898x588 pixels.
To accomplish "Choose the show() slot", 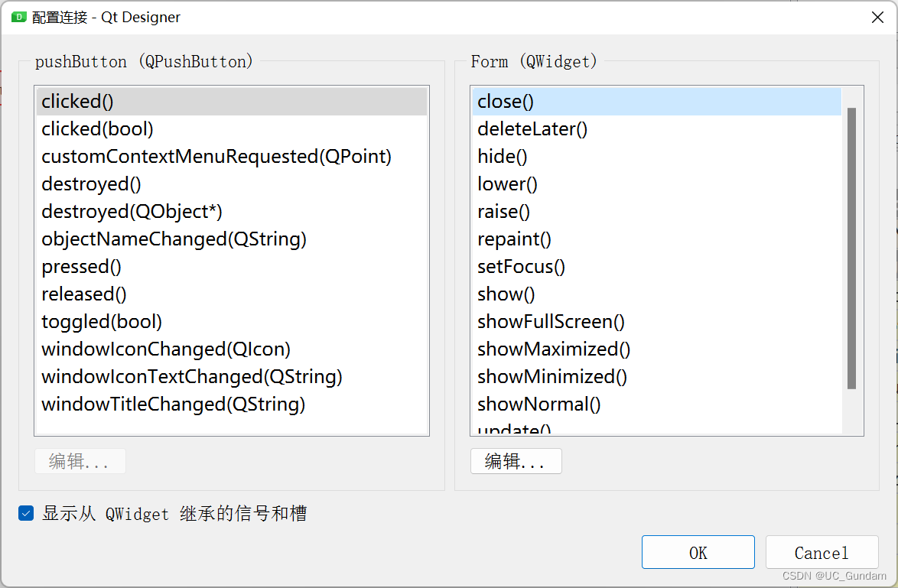I will [x=657, y=294].
